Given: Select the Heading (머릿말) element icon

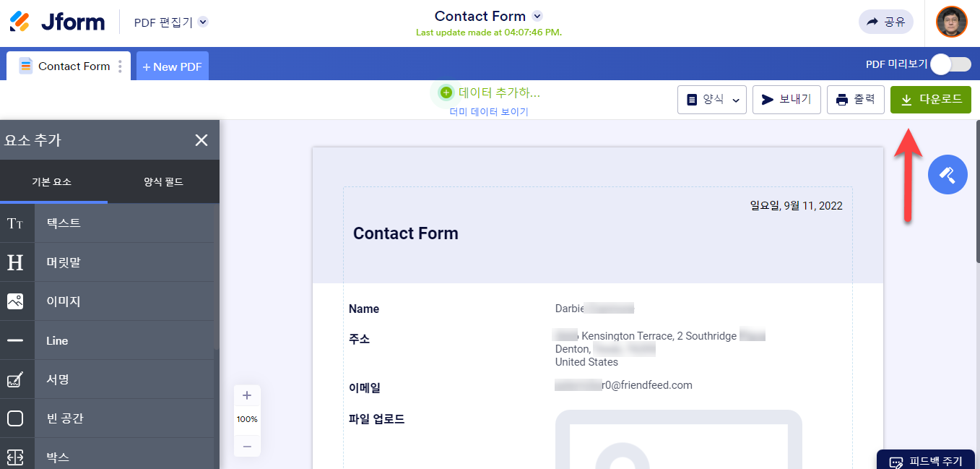Looking at the screenshot, I should pos(15,262).
